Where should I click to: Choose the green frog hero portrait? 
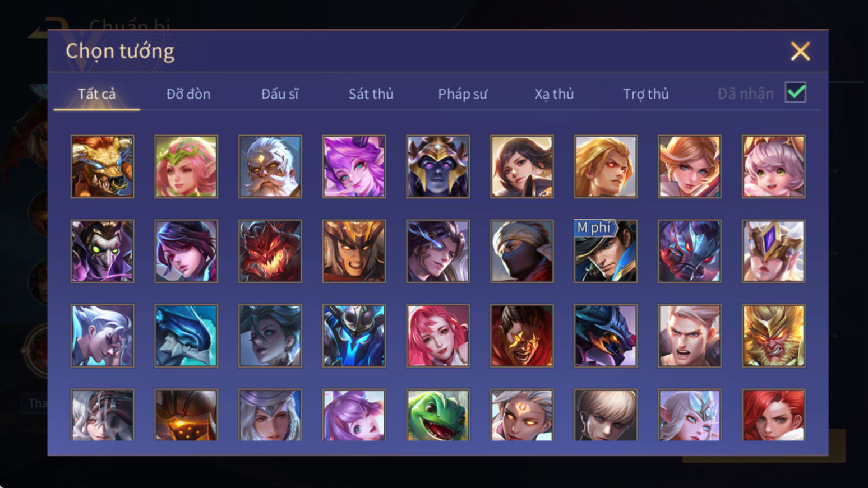pyautogui.click(x=438, y=415)
